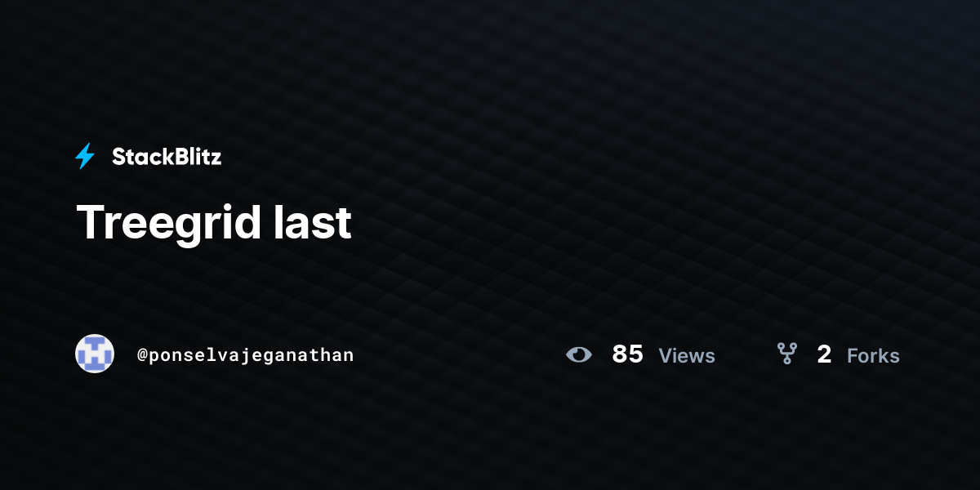This screenshot has height=490, width=980.
Task: Click the fork icon beside 2
Action: [x=786, y=354]
